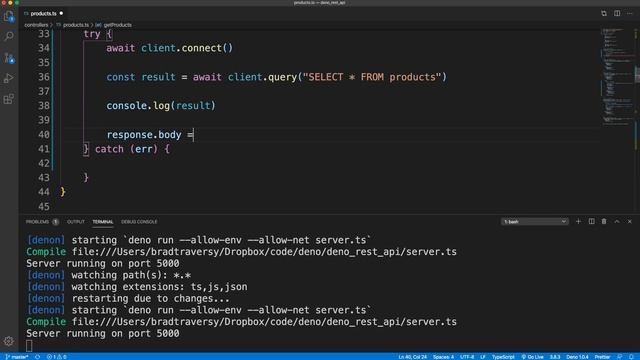Click the code minimap on the right
This screenshot has width=640, height=360.
[617, 76]
